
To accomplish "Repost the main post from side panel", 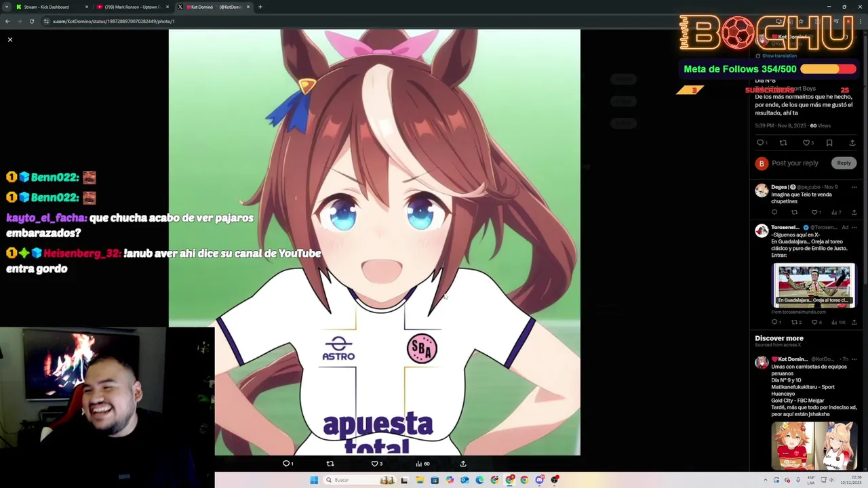I will click(x=783, y=142).
